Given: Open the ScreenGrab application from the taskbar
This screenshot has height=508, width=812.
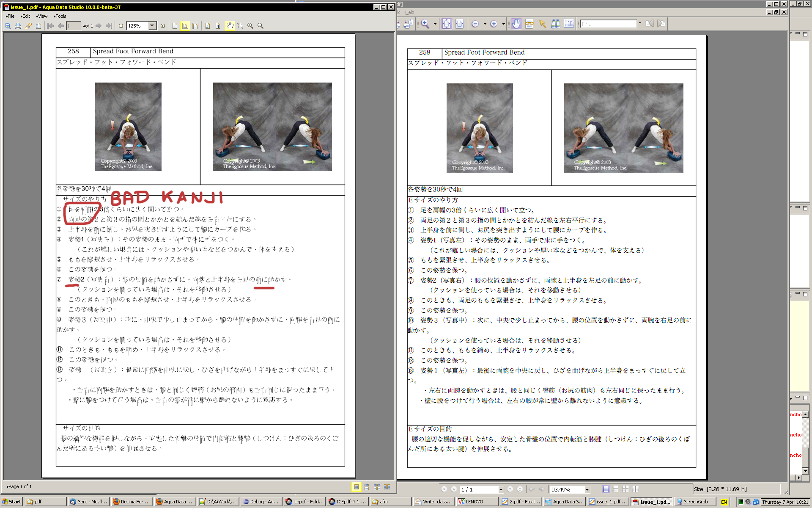Looking at the screenshot, I should point(694,502).
